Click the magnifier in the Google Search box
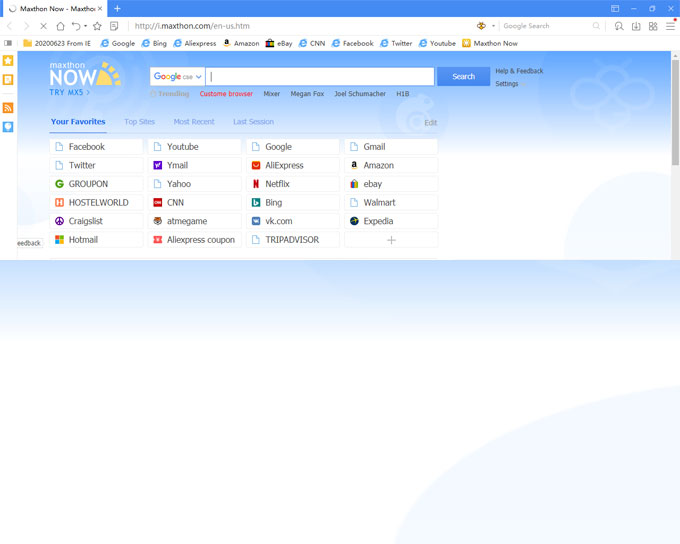The width and height of the screenshot is (680, 544). pyautogui.click(x=596, y=26)
